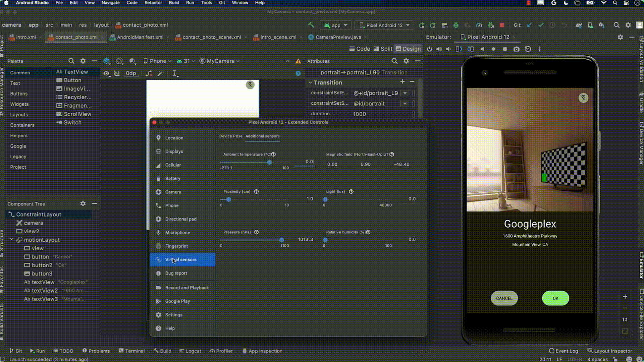Collapse the Transition section
The height and width of the screenshot is (362, 644).
(x=310, y=82)
